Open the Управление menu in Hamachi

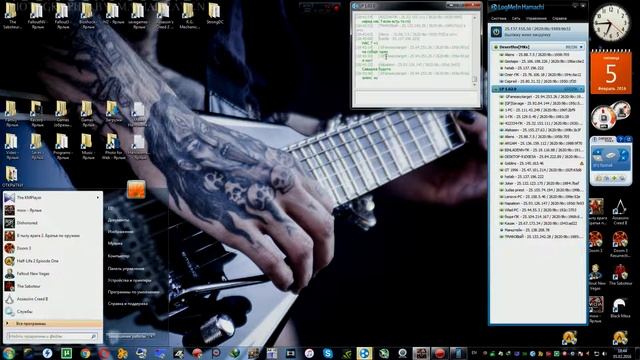tap(536, 18)
